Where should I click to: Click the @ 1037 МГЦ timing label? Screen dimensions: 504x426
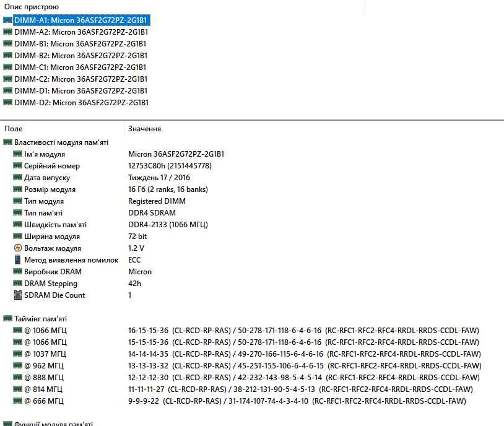click(x=45, y=354)
